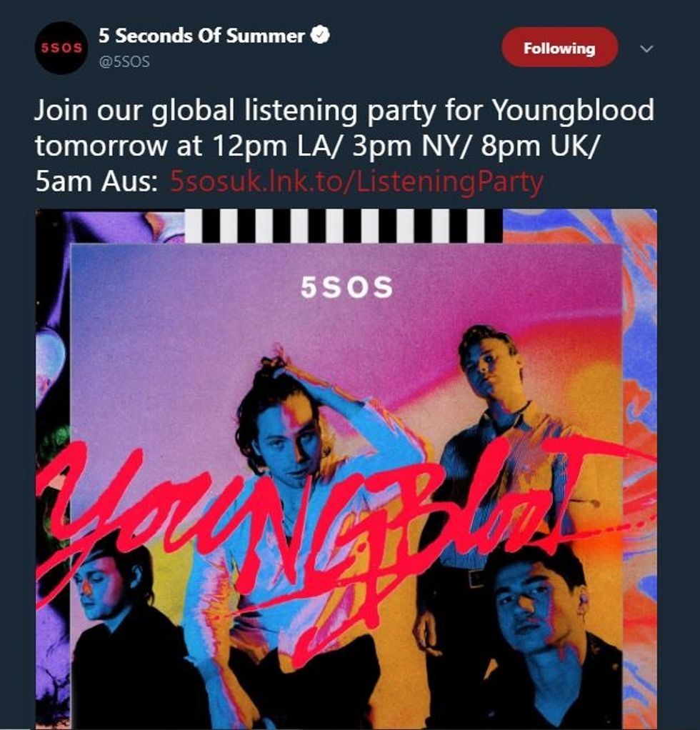This screenshot has height=730, width=700.
Task: Open the 5SOS round profile avatar
Action: coord(61,47)
